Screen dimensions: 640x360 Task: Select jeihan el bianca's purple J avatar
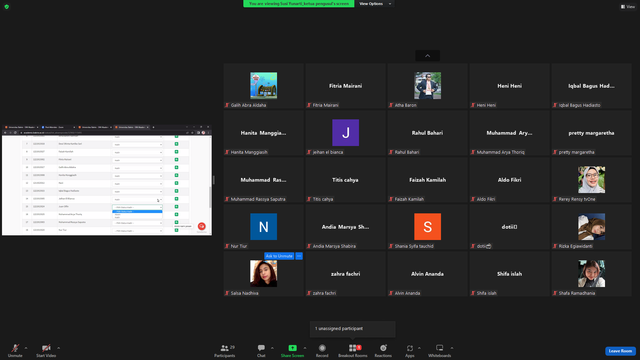(x=345, y=133)
